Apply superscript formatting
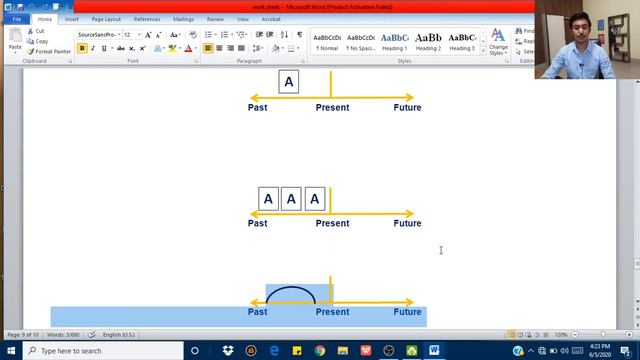 click(x=142, y=49)
